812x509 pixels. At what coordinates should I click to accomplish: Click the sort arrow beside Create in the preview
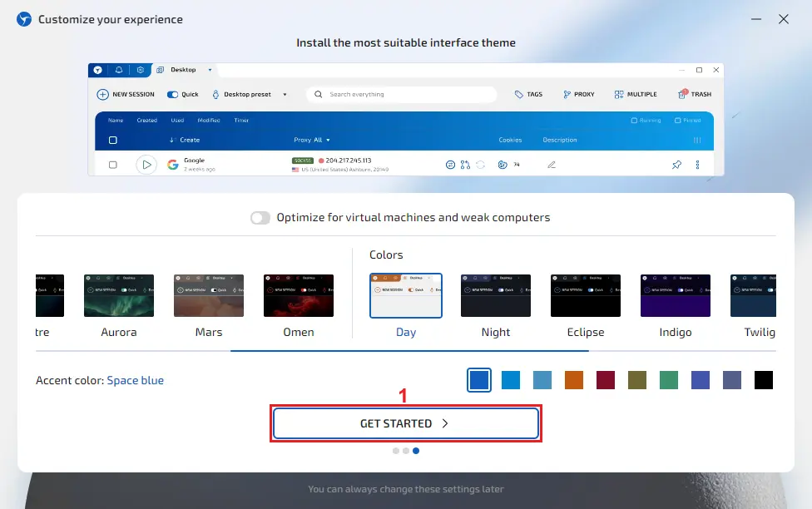click(x=172, y=140)
